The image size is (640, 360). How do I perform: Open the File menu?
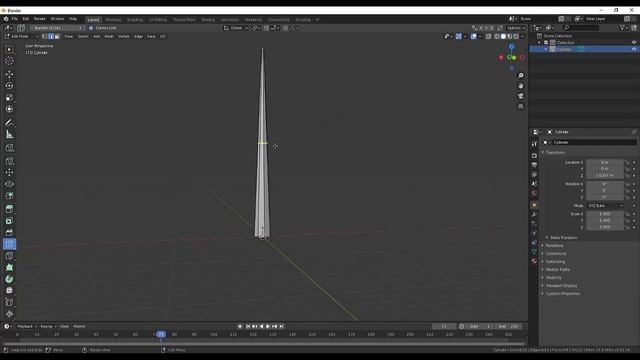click(x=15, y=19)
